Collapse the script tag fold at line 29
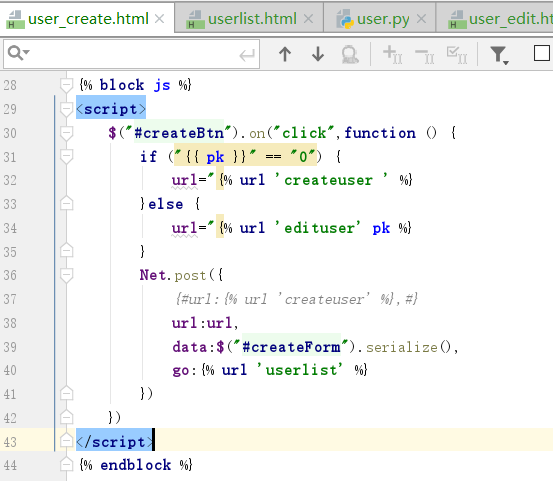Viewport: 553px width, 481px height. [66, 109]
